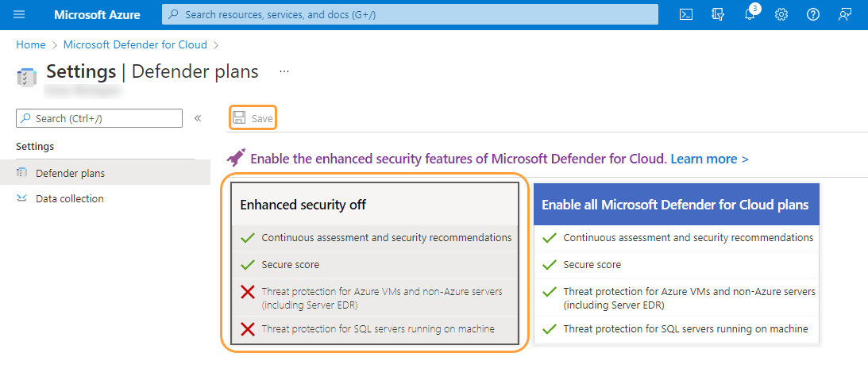Click the Help question mark icon
Viewport: 868px width, 376px height.
812,14
